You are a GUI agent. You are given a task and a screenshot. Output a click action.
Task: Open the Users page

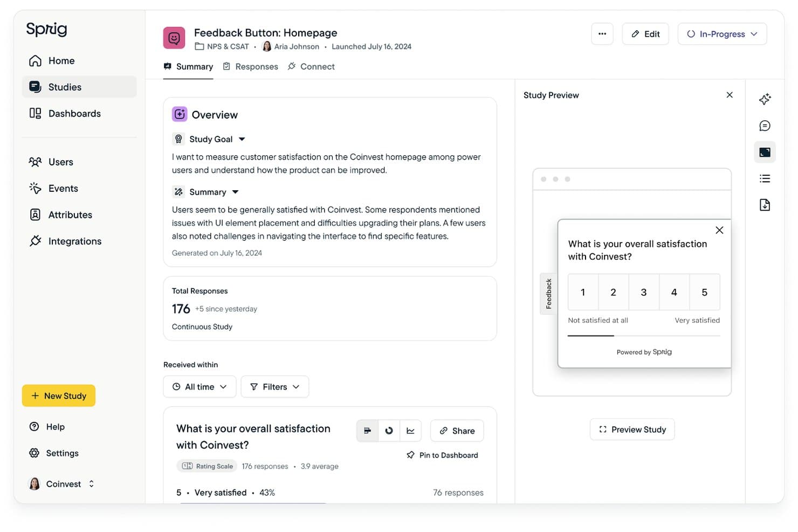pyautogui.click(x=79, y=162)
